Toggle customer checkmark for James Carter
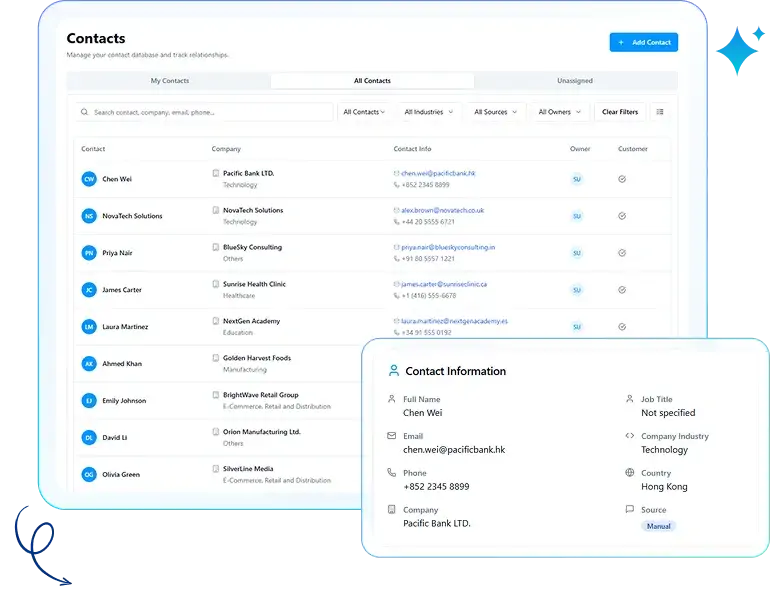Image resolution: width=771 pixels, height=600 pixels. [622, 290]
